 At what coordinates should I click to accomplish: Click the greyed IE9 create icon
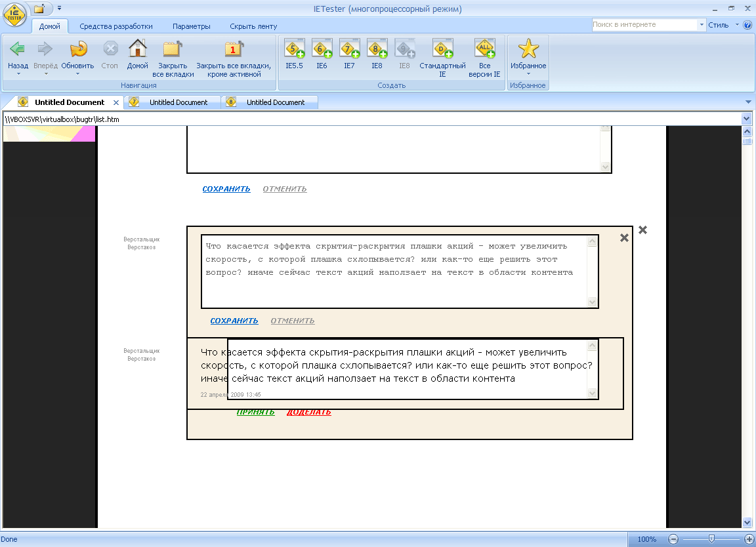point(404,48)
